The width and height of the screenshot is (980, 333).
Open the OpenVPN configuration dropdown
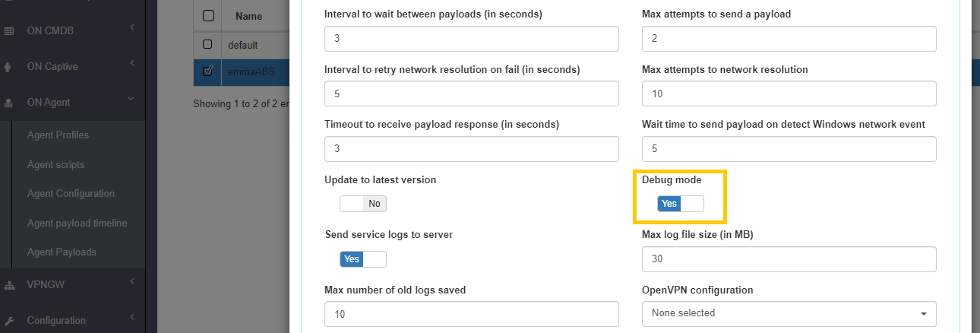[789, 313]
